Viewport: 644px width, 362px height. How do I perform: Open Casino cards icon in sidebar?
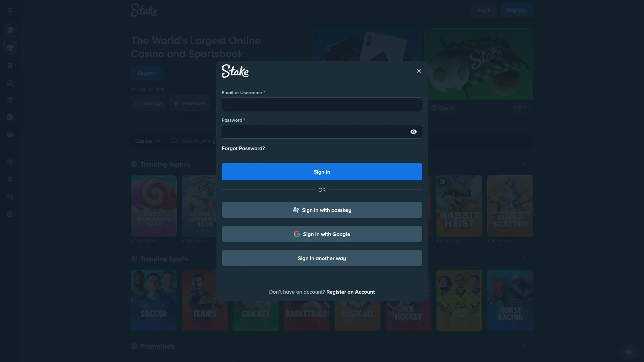coord(10,30)
